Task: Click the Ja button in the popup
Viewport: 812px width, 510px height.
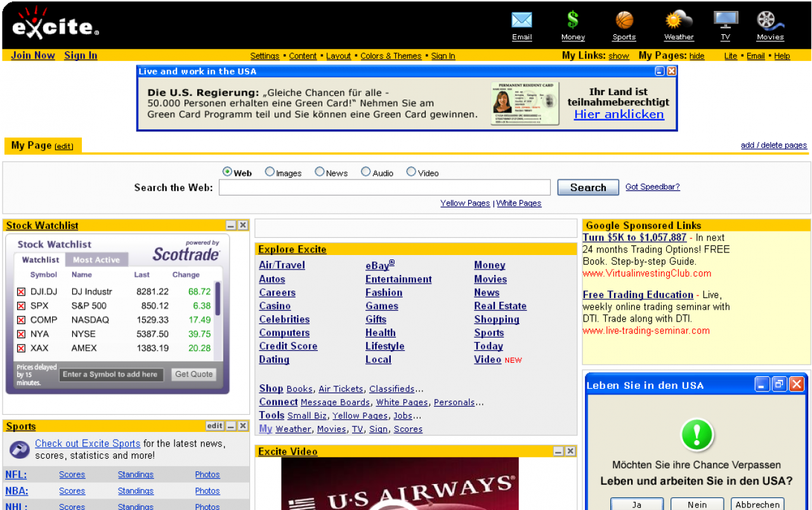Action: click(x=637, y=504)
